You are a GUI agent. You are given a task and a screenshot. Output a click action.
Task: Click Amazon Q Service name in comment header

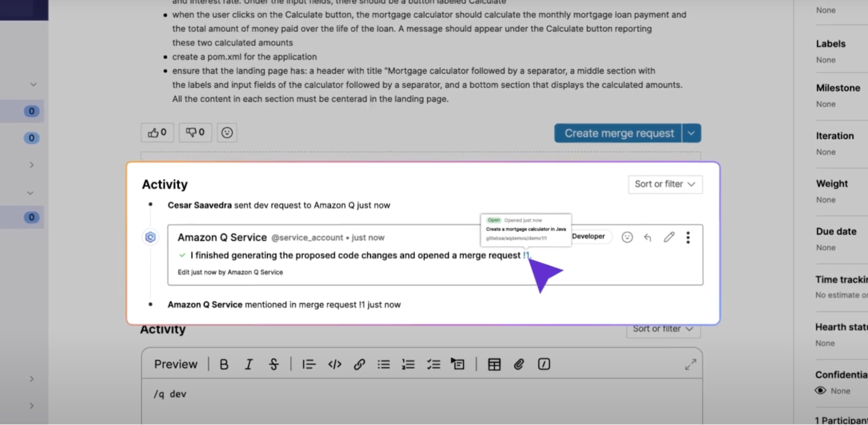coord(222,237)
